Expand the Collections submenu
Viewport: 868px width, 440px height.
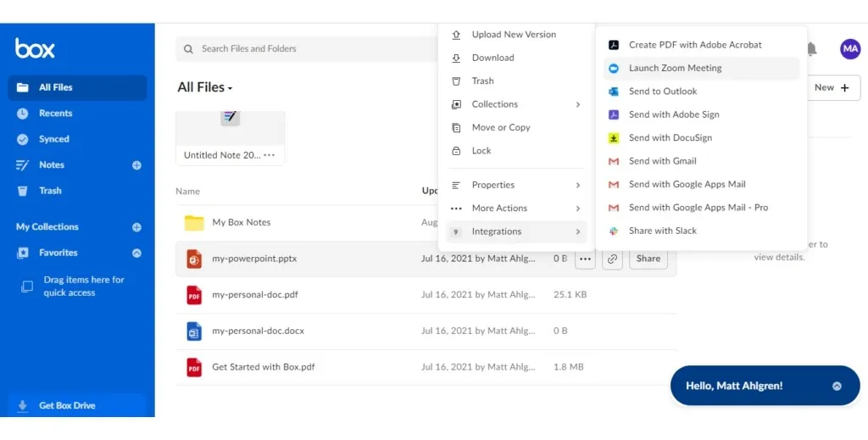coord(516,104)
